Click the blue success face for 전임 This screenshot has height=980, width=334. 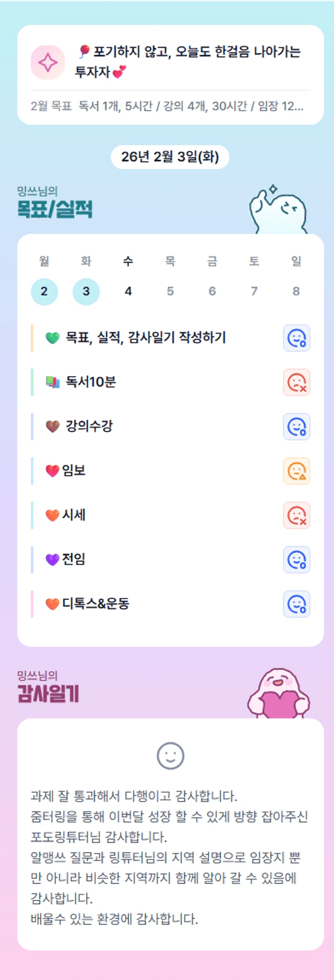pyautogui.click(x=296, y=560)
